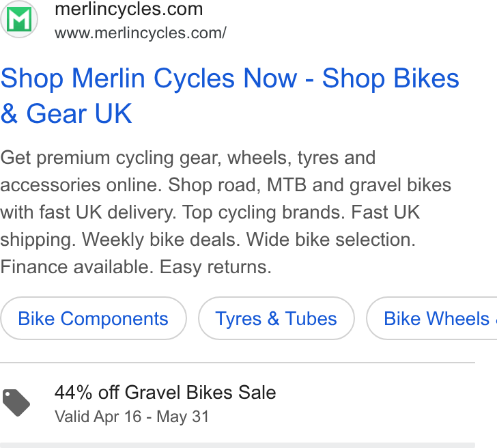Select the Bike Components chip
497x448 pixels.
[94, 318]
